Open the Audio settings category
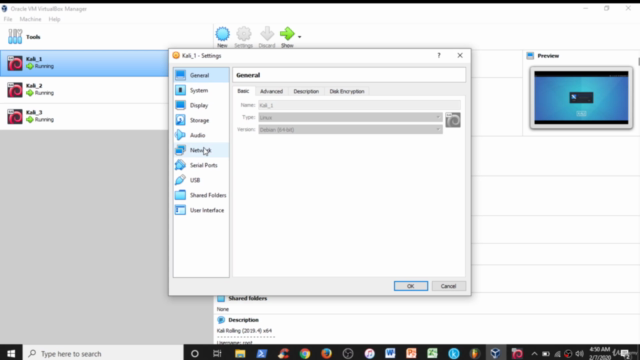This screenshot has width=640, height=360. pyautogui.click(x=201, y=135)
